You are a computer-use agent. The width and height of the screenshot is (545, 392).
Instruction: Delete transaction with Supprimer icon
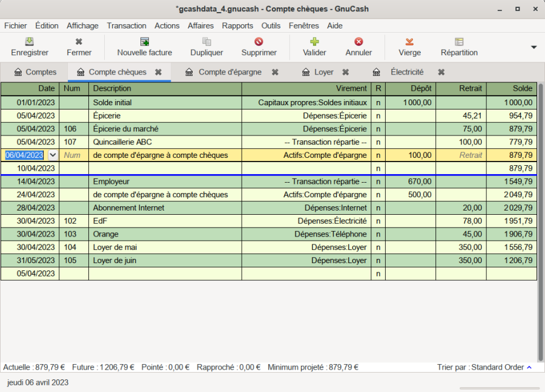(x=259, y=42)
